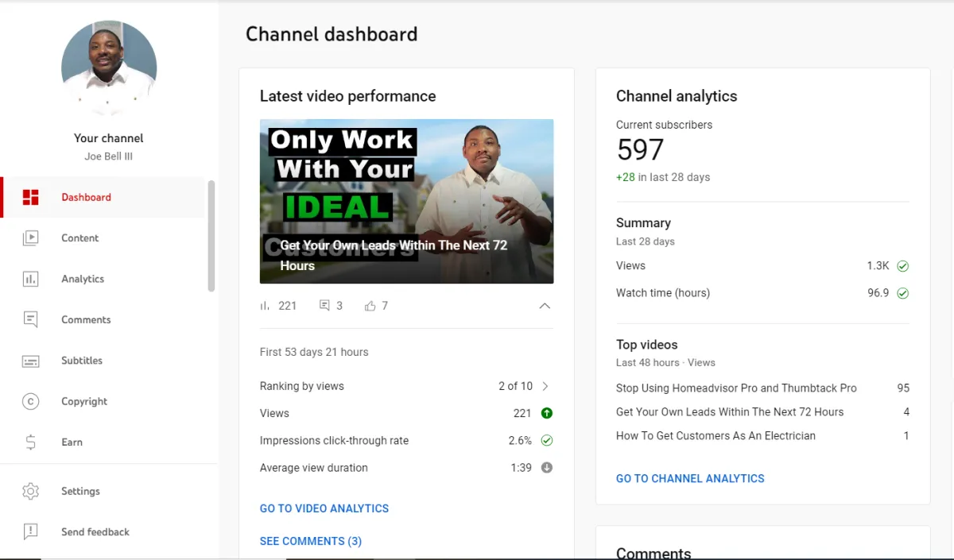Image resolution: width=954 pixels, height=560 pixels.
Task: Click the green up-arrow icon beside Views 221
Action: click(x=546, y=413)
